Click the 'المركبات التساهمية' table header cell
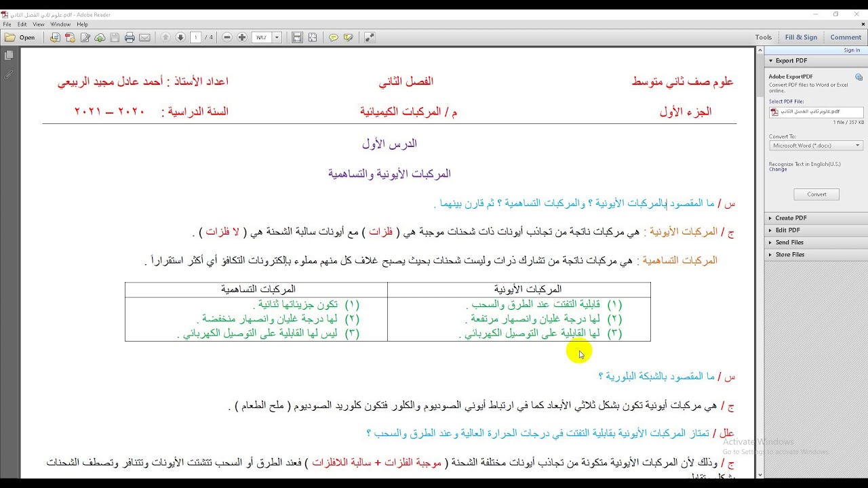 [258, 289]
